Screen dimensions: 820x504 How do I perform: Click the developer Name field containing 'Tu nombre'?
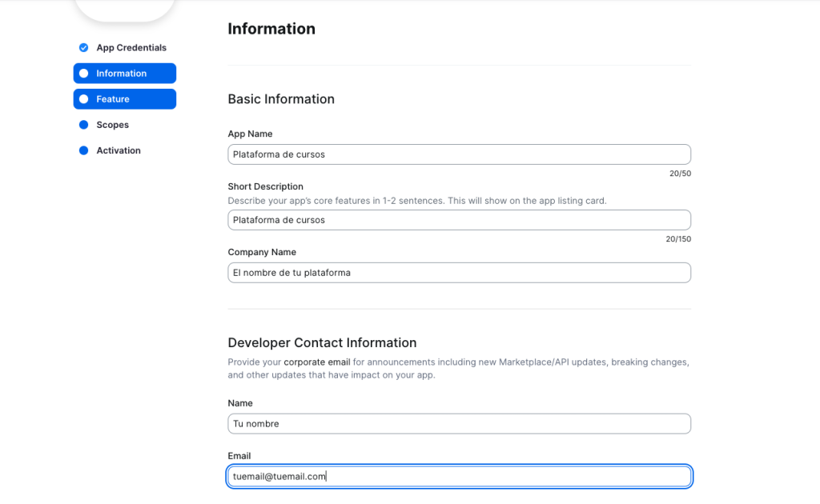[459, 424]
